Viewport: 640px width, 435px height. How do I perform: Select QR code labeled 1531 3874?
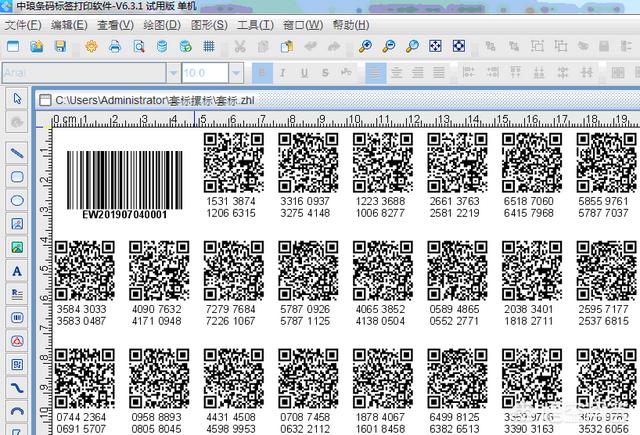coord(233,163)
